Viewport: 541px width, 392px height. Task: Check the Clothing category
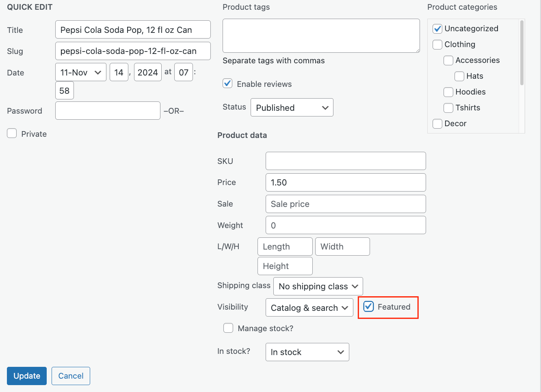coord(437,45)
